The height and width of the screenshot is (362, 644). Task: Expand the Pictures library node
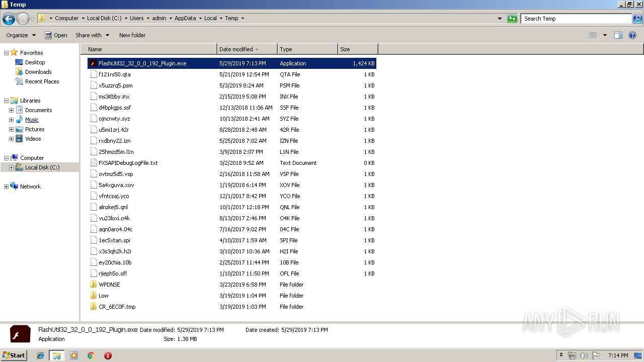pyautogui.click(x=11, y=129)
